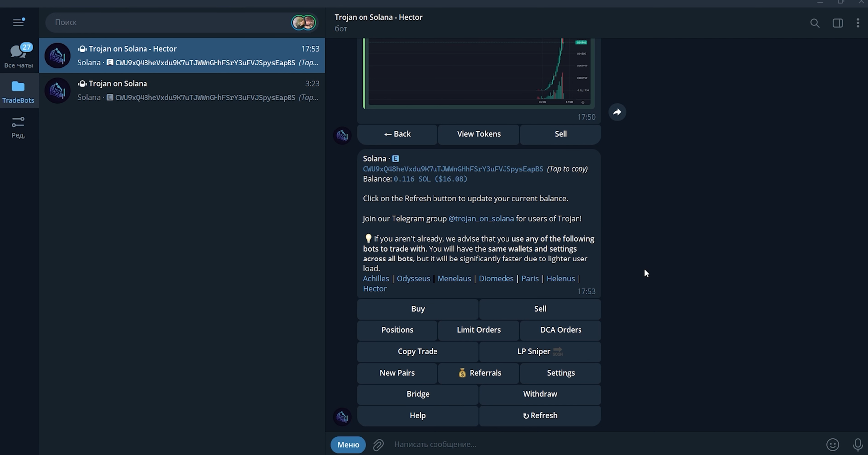Open Limit Orders

click(x=479, y=330)
